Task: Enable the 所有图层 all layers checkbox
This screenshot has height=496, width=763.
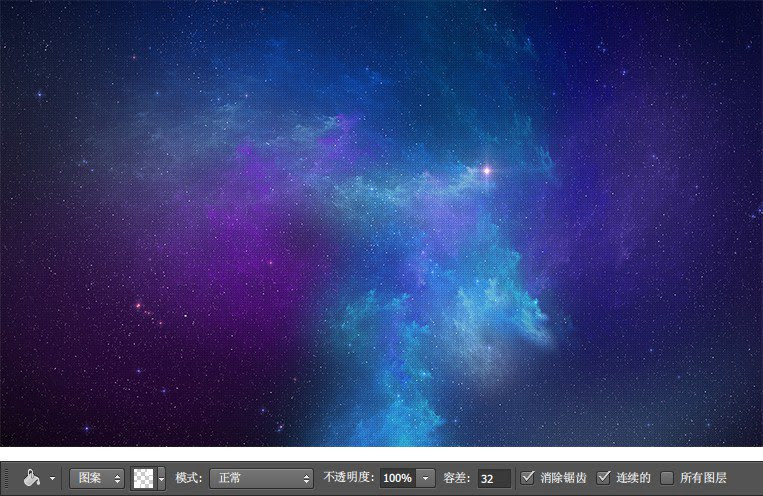Action: tap(667, 478)
